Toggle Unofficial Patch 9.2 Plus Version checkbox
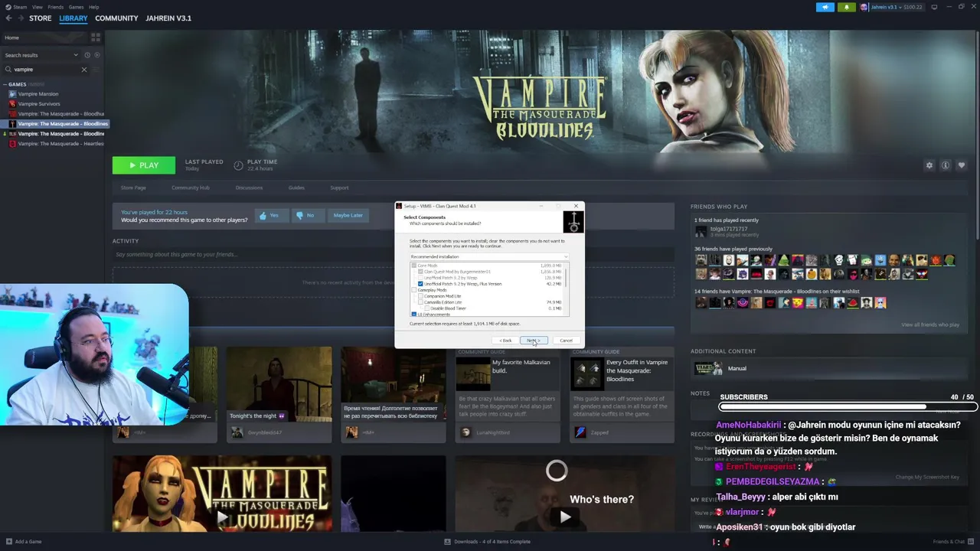This screenshot has height=551, width=980. click(420, 284)
